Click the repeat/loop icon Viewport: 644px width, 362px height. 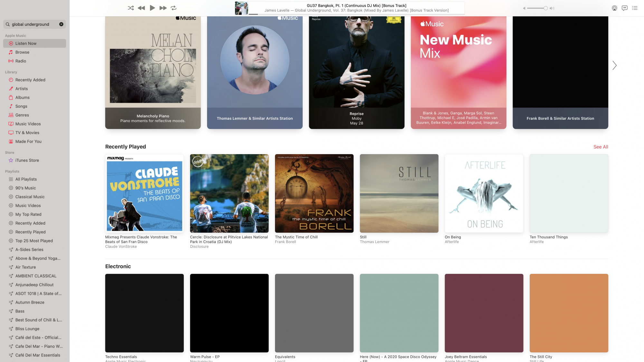174,8
